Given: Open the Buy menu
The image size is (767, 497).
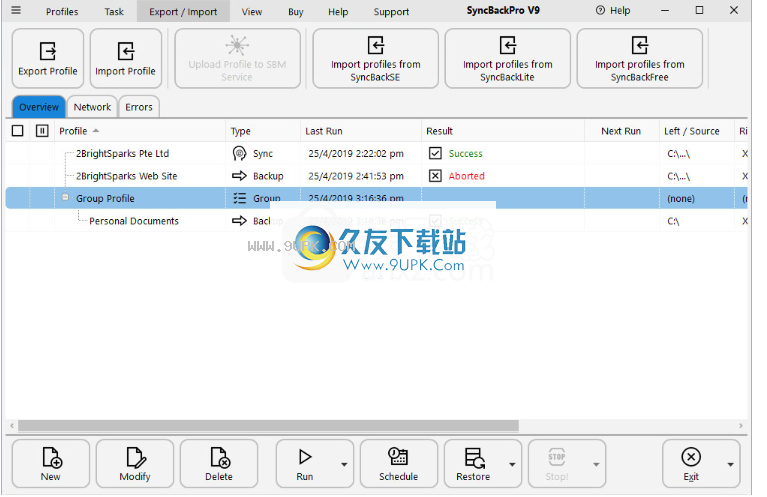Looking at the screenshot, I should [x=296, y=12].
